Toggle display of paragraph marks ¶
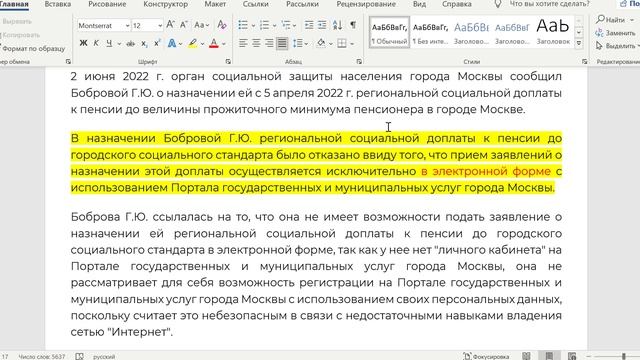The width and height of the screenshot is (640, 360). [353, 25]
